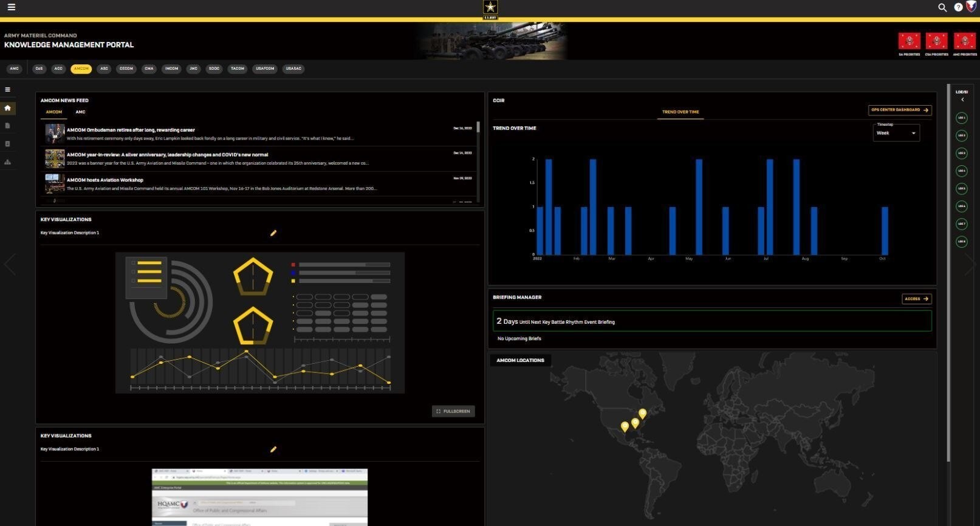Toggle the LOE 1 circle indicator
This screenshot has height=526, width=980.
[961, 118]
